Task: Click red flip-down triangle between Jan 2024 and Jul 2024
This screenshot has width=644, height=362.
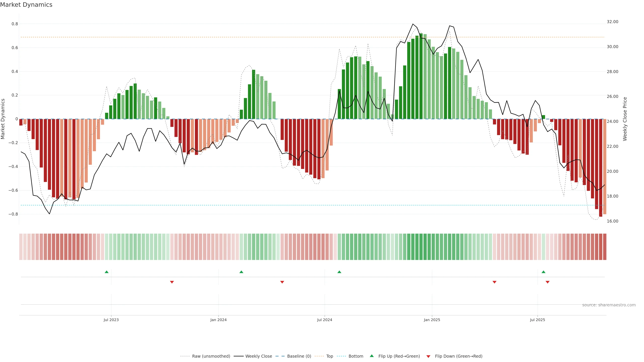Action: 282,282
